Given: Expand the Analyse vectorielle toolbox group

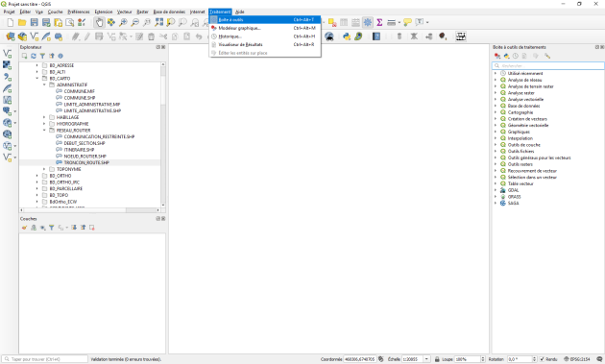Looking at the screenshot, I should click(496, 99).
